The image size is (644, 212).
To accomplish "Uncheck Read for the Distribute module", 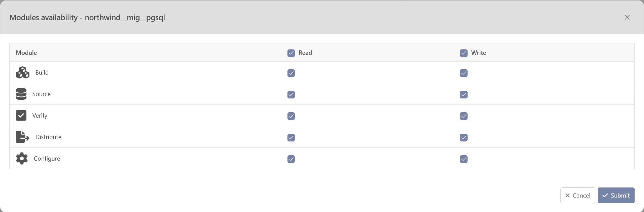I will coord(291,138).
